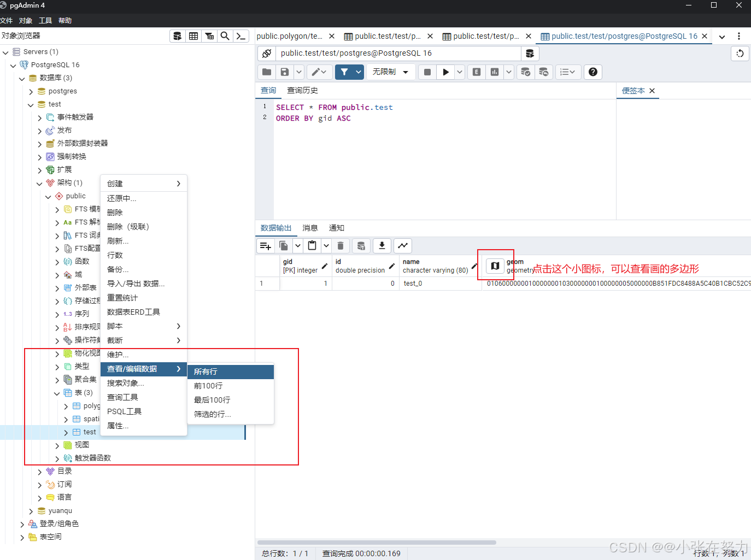Switch to the 通知 tab
Image resolution: width=751 pixels, height=560 pixels.
337,228
